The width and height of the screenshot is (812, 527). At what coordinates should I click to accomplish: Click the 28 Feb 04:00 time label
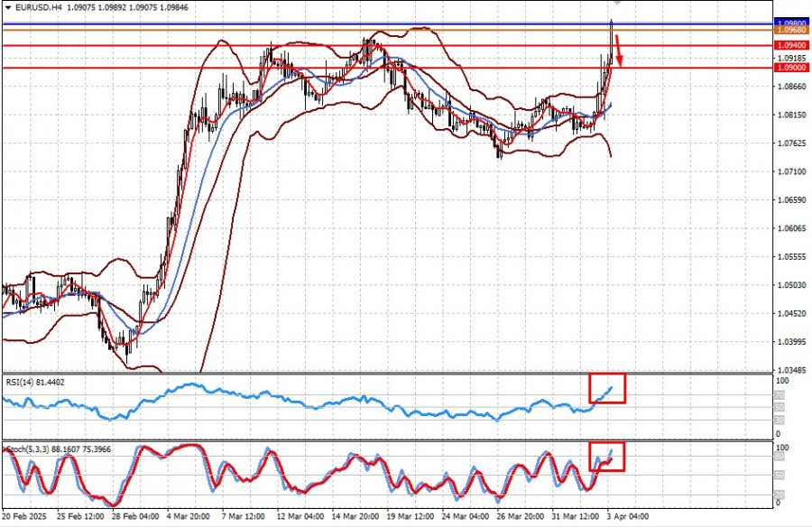click(134, 517)
